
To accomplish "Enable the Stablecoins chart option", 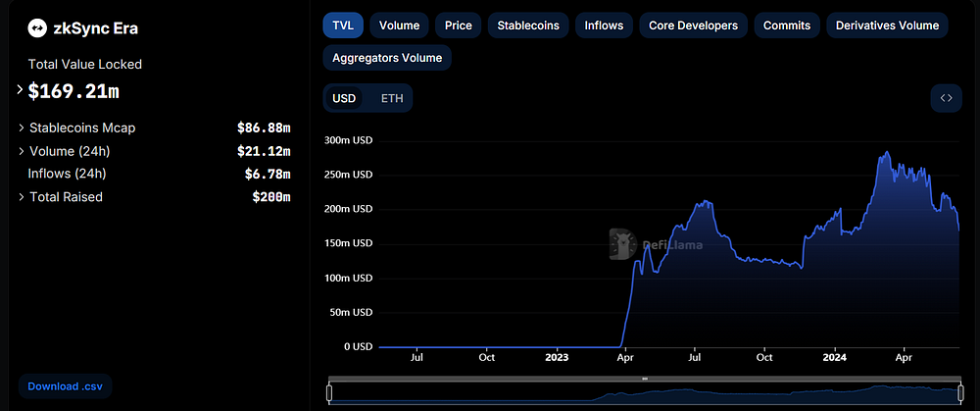I will [x=528, y=26].
